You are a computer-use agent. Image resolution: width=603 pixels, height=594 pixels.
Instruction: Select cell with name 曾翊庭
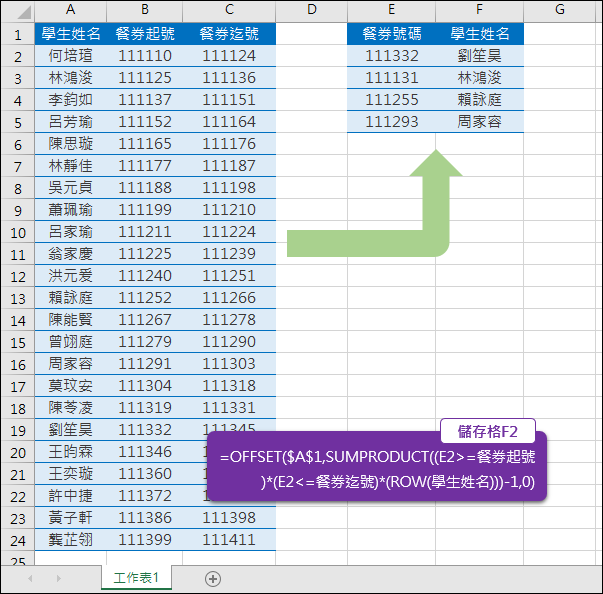coord(71,342)
